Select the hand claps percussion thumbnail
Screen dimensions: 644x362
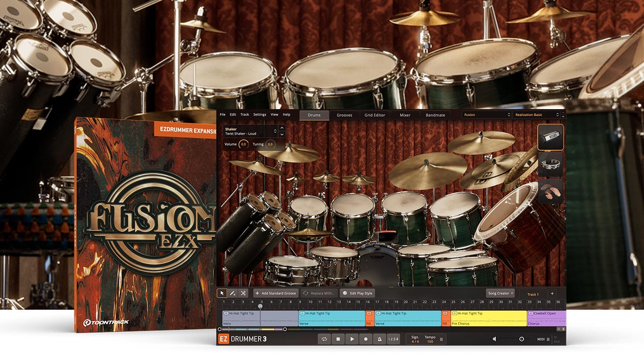[x=550, y=191]
